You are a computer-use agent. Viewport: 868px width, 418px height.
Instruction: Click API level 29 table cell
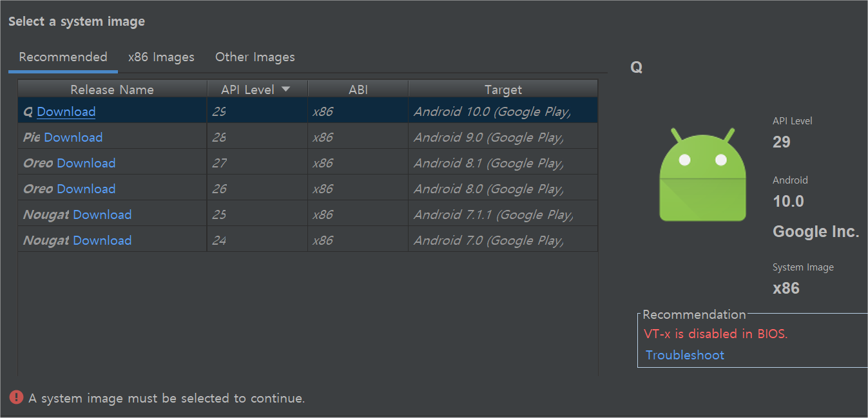257,111
